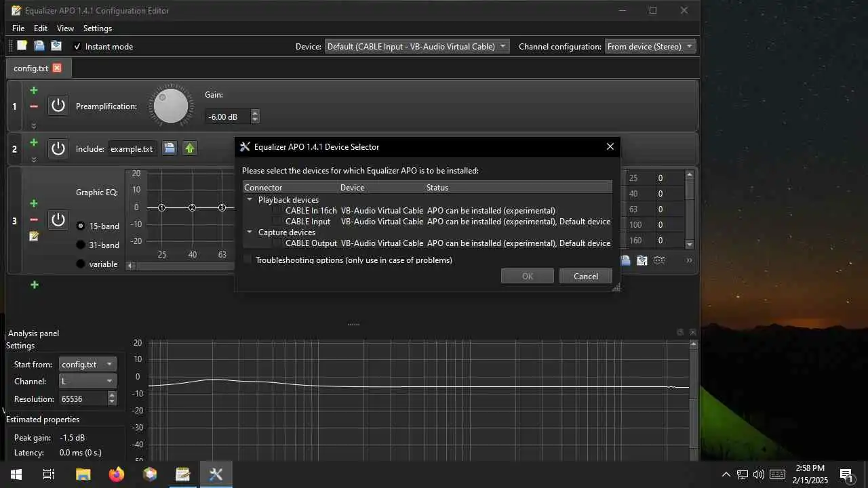
Task: Remove the Preamplification filter with red minus
Action: 34,106
